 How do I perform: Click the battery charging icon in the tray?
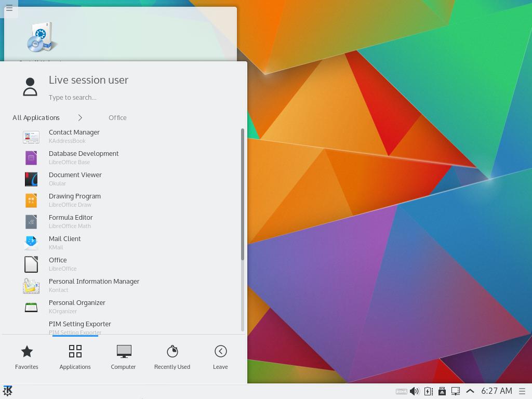coord(429,391)
